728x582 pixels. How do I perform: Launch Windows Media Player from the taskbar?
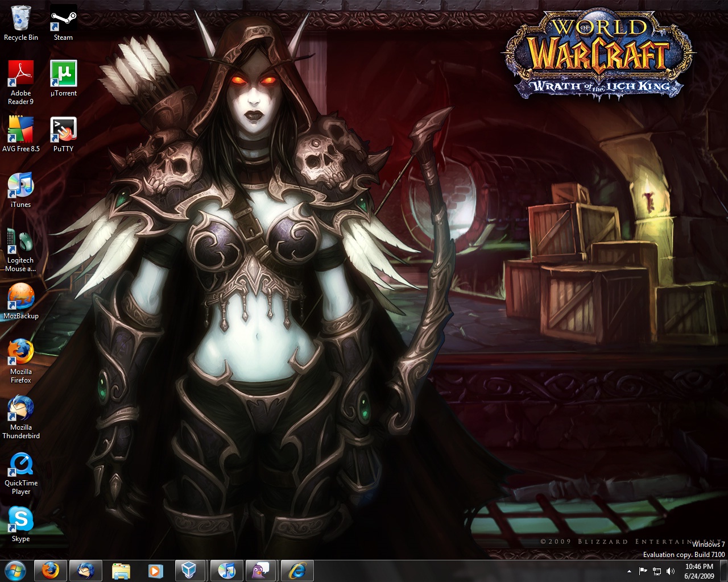155,571
